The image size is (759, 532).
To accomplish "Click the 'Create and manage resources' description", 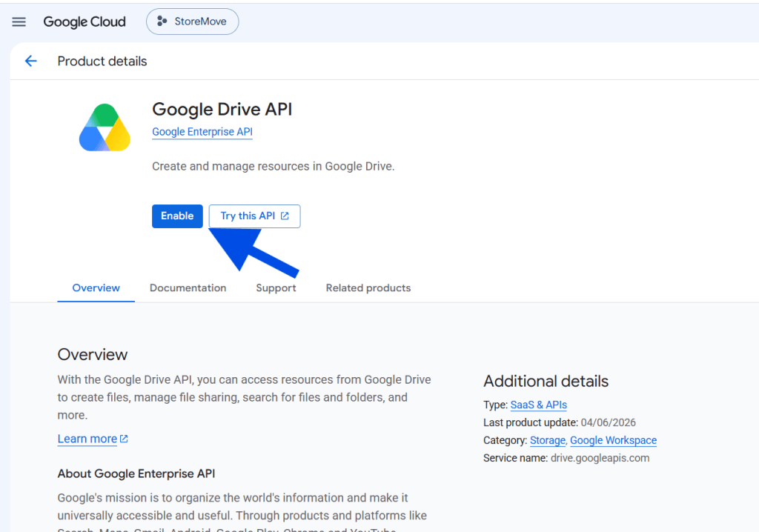I will point(274,167).
